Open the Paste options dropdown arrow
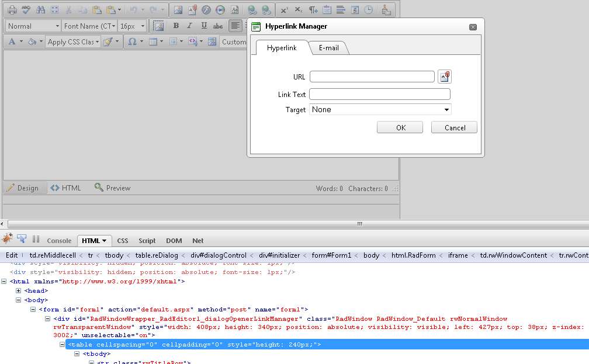Viewport: 589px width, 364px height. [x=119, y=10]
